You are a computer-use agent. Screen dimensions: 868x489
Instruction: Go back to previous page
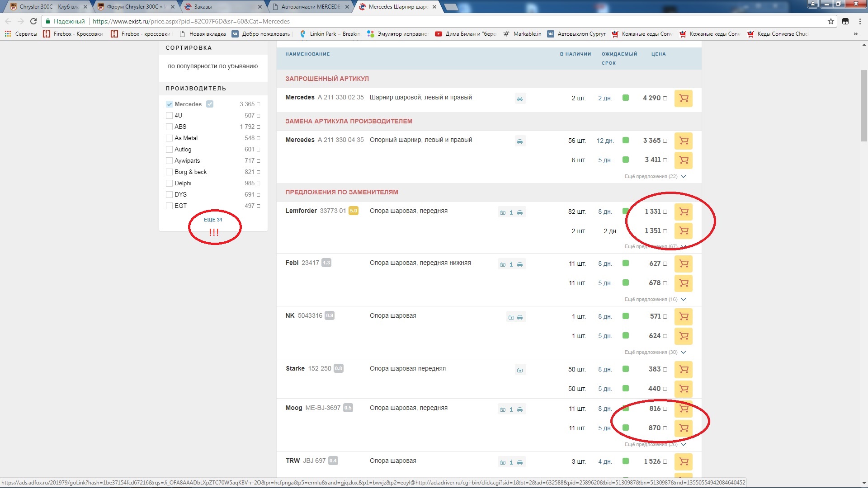click(8, 21)
